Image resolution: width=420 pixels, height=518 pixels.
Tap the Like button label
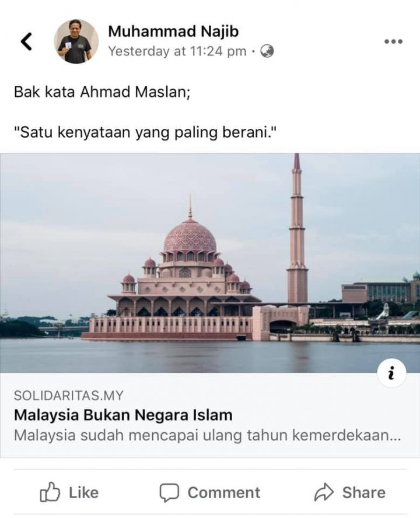click(x=83, y=492)
